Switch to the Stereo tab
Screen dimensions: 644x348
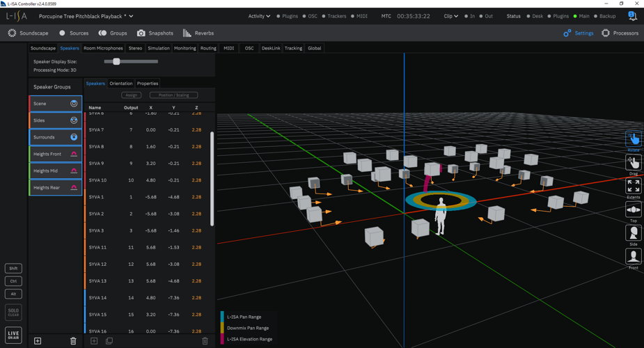pos(135,48)
